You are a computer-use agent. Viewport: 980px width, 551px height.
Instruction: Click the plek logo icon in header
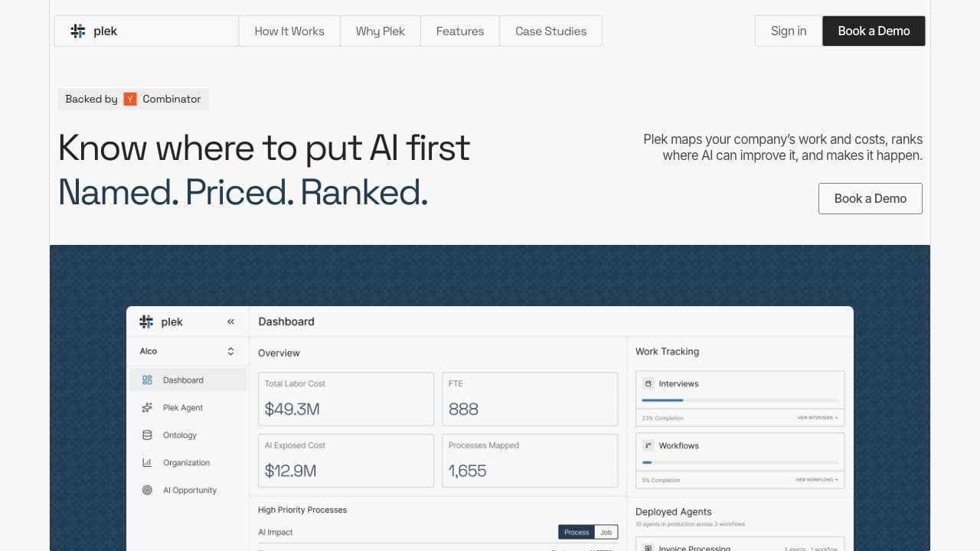pos(78,31)
